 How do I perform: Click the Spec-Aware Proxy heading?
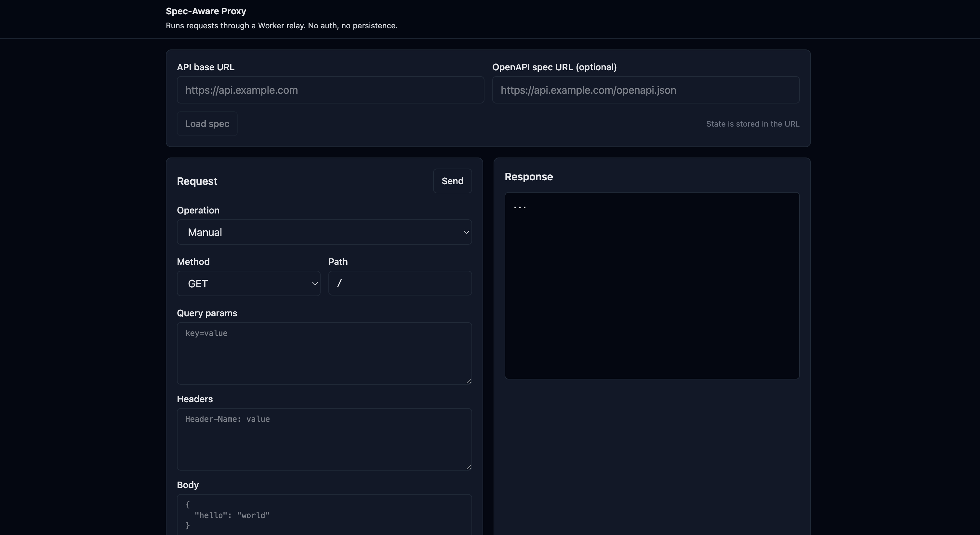(x=206, y=11)
